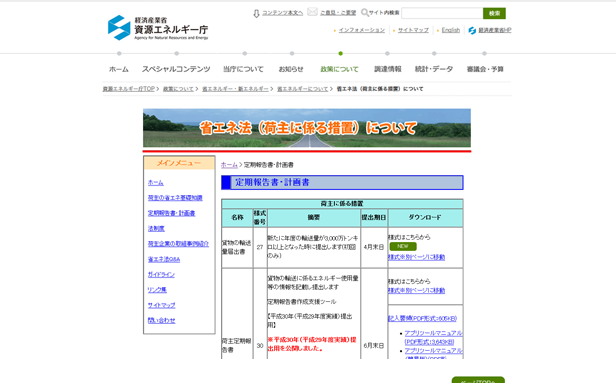Image resolution: width=616 pixels, height=383 pixels.
Task: Click the down-arrow icon beside コンテンツ本文へ
Action: tap(256, 13)
